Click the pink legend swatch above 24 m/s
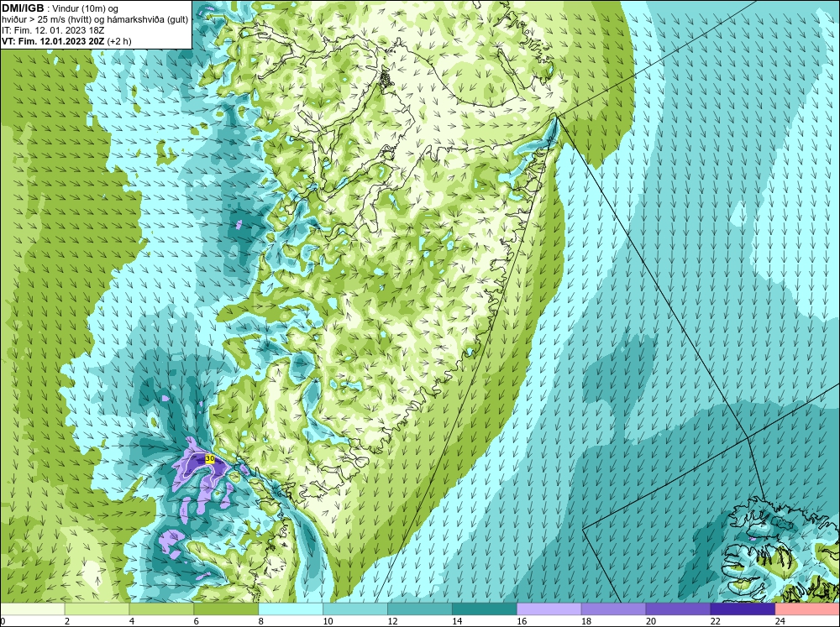Screen dimensions: 840x627 point(807,609)
